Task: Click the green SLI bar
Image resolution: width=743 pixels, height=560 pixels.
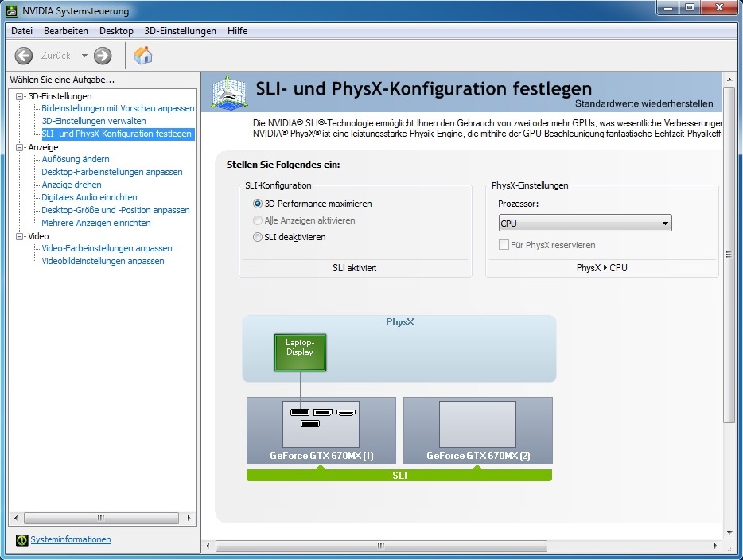Action: point(399,475)
